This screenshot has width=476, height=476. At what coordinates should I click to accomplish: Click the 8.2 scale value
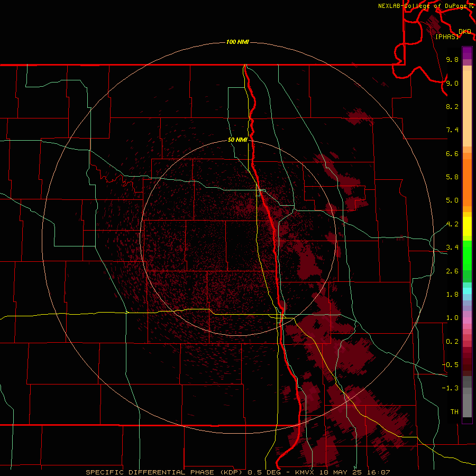click(x=452, y=106)
